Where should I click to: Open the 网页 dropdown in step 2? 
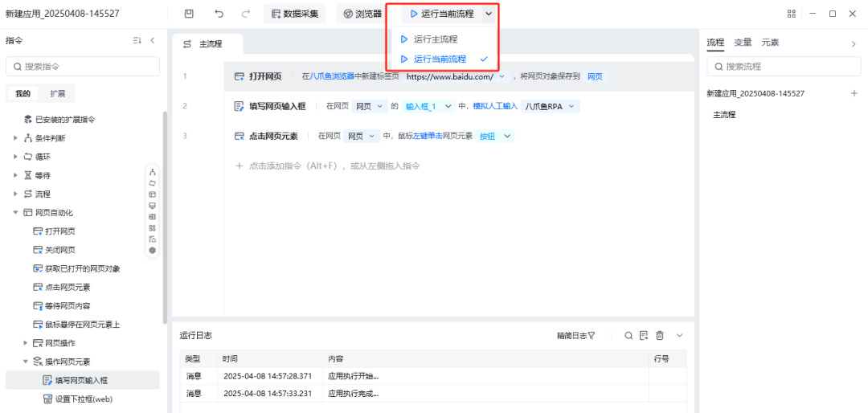point(370,106)
